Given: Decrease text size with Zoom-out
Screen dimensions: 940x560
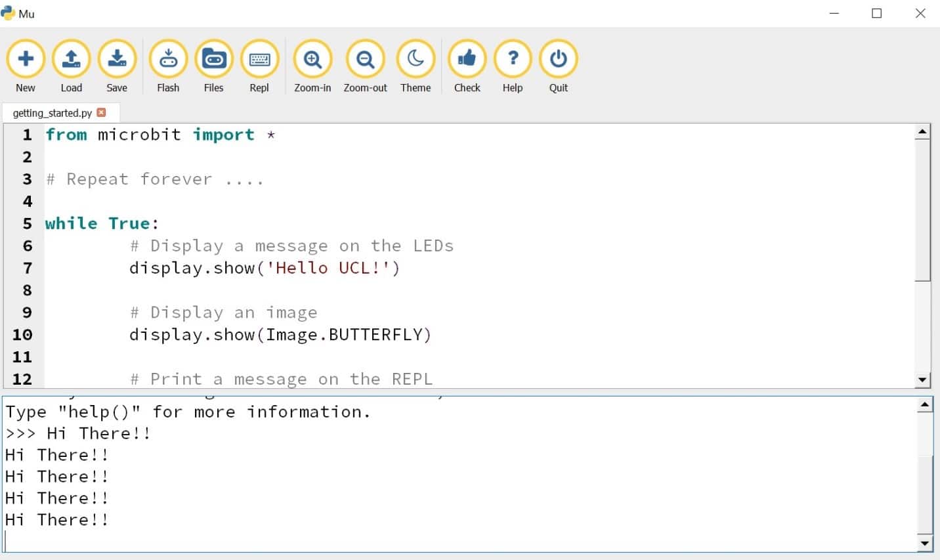Looking at the screenshot, I should click(365, 66).
